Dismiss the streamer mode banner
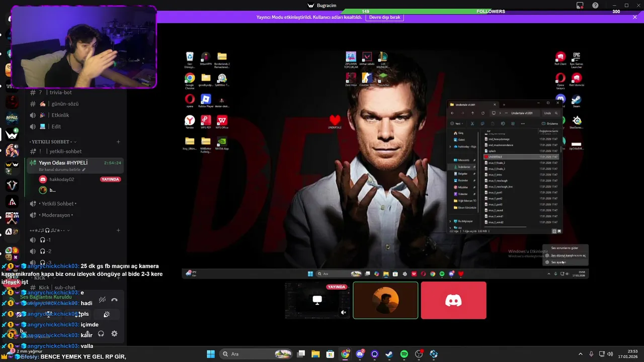 click(635, 17)
